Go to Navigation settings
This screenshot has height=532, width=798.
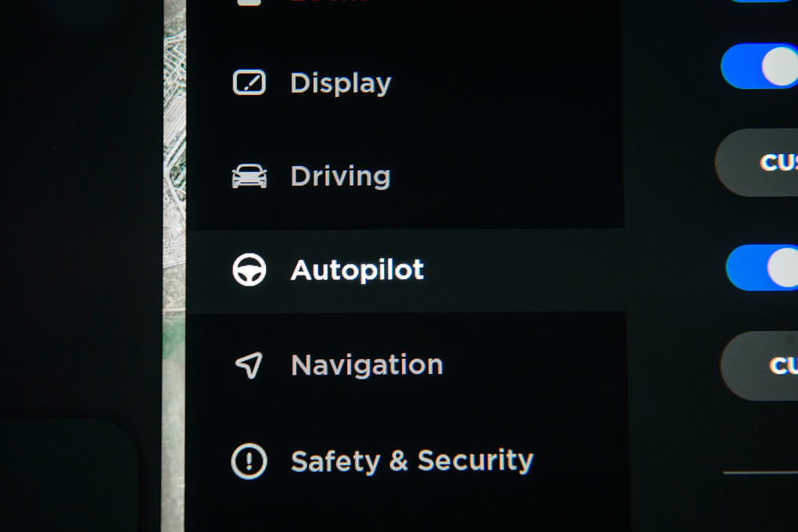pyautogui.click(x=367, y=365)
